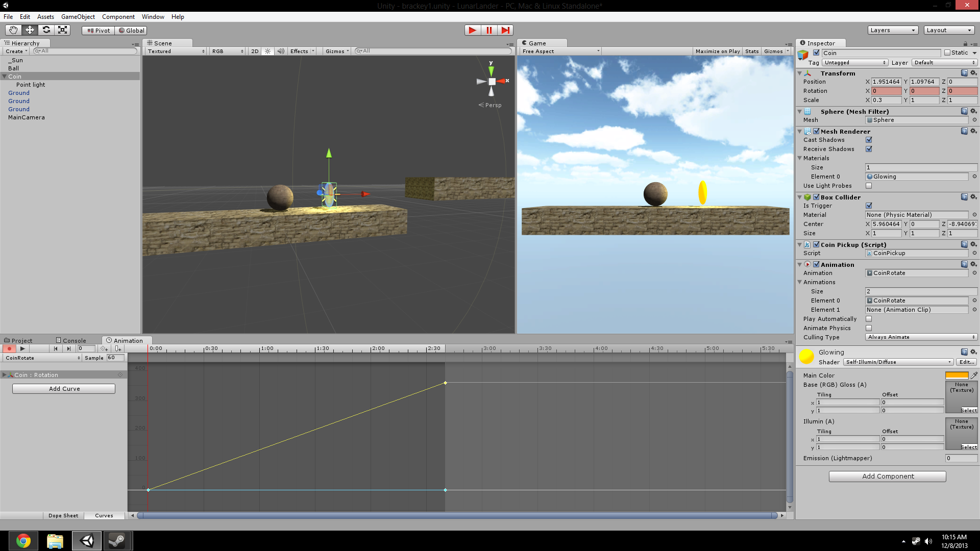The image size is (980, 551).
Task: Toggle Receive Shadows checkbox
Action: click(x=869, y=149)
